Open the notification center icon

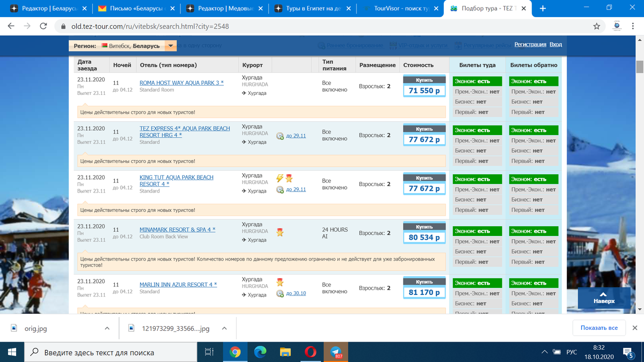pyautogui.click(x=628, y=352)
